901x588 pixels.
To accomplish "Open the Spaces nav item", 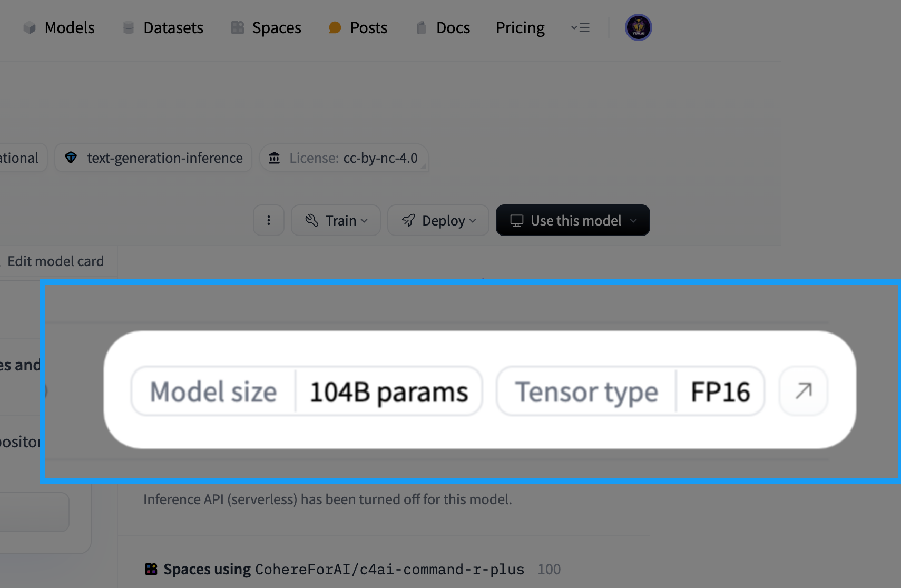I will tap(266, 28).
